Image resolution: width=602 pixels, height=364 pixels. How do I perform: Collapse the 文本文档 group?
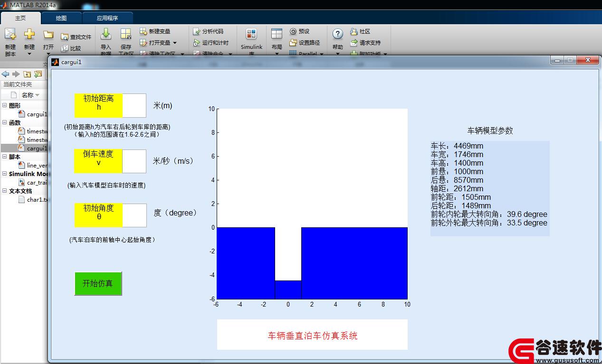click(5, 191)
